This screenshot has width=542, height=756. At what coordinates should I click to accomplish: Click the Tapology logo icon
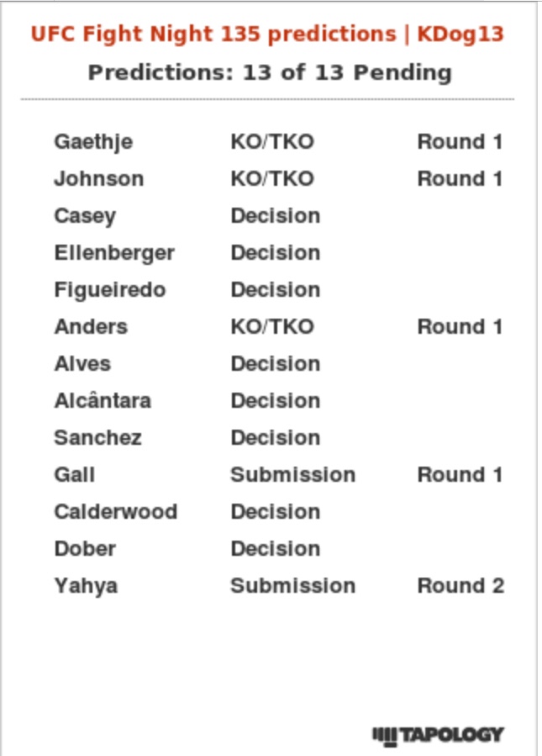[438, 735]
